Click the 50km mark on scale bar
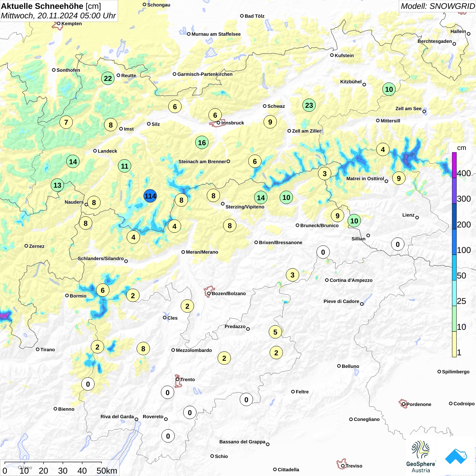The width and height of the screenshot is (476, 476). tap(106, 471)
